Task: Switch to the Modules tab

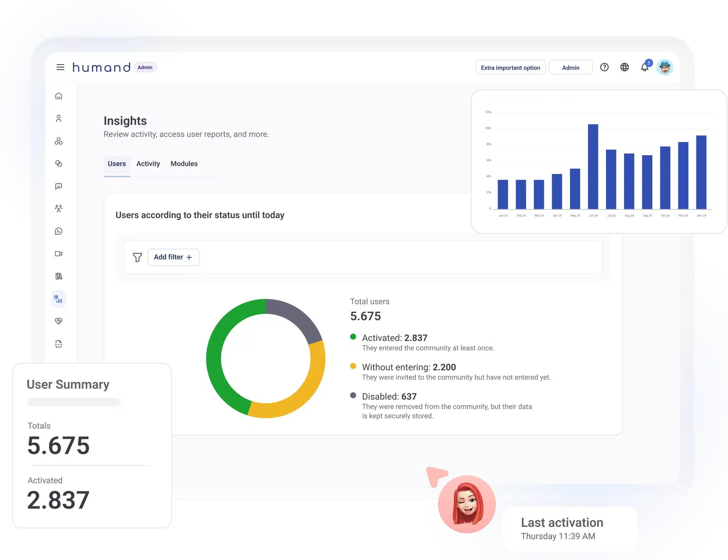Action: tap(184, 164)
